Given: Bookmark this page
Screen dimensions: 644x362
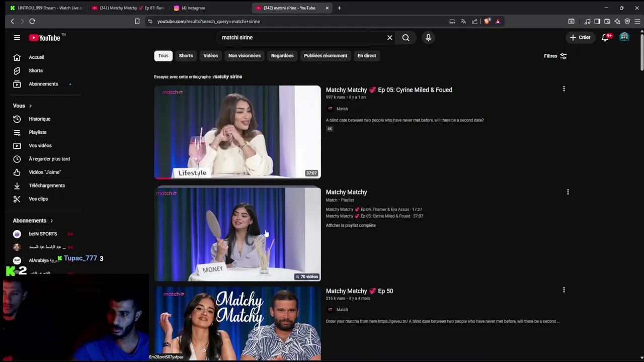Looking at the screenshot, I should (137, 22).
